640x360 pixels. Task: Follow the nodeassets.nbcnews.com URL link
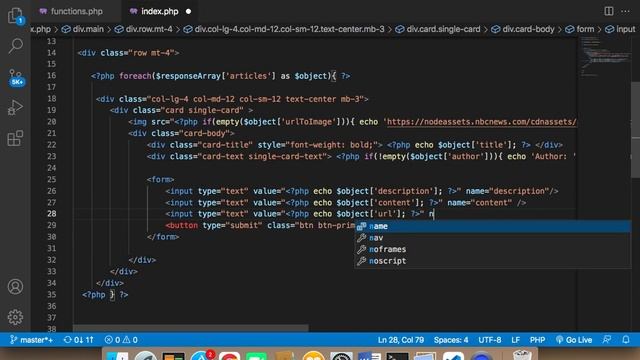coord(481,122)
